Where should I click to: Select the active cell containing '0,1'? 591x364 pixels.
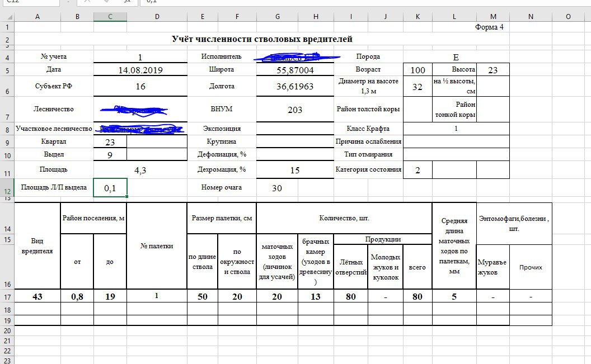[x=110, y=188]
